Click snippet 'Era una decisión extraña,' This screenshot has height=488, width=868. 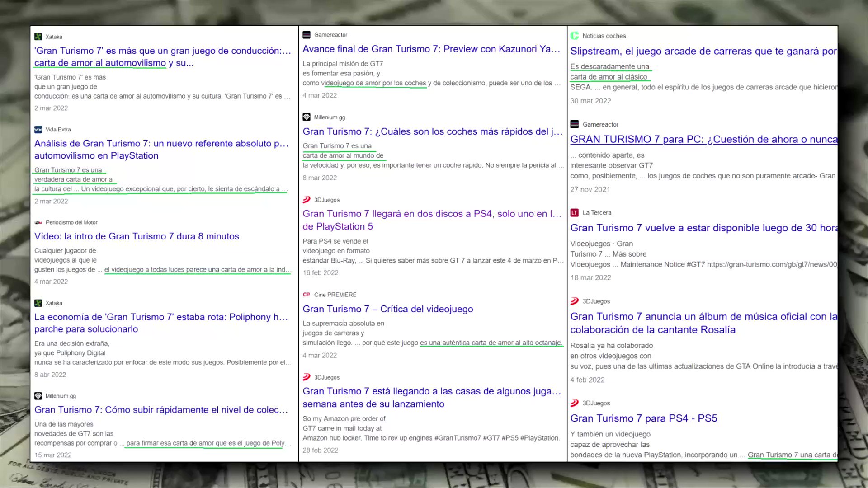point(72,343)
